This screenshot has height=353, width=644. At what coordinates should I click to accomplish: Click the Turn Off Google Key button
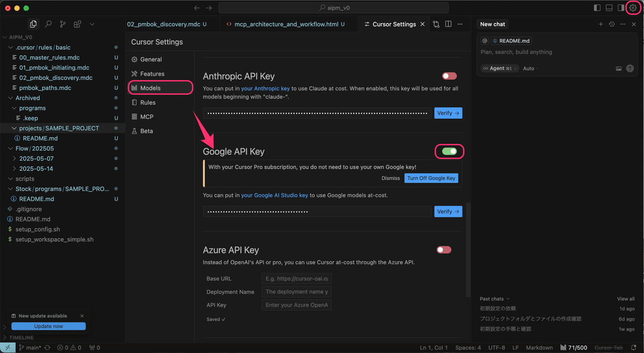[x=431, y=178]
